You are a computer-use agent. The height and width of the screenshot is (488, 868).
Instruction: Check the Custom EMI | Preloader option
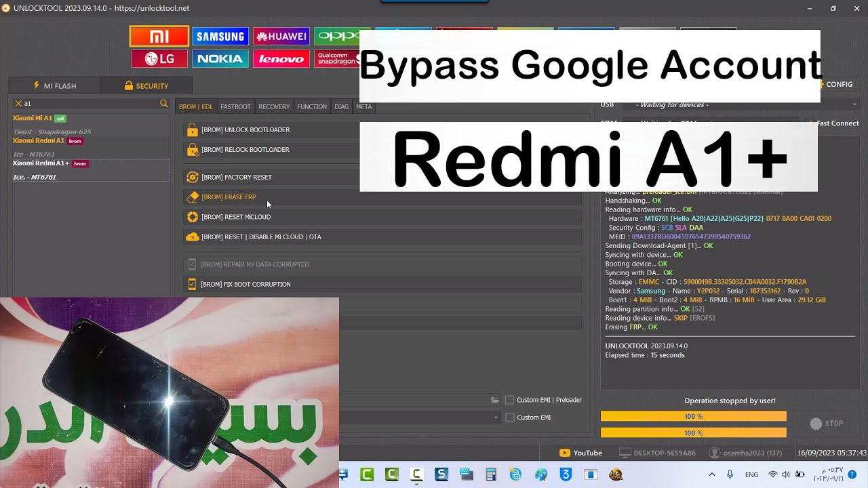tap(509, 400)
